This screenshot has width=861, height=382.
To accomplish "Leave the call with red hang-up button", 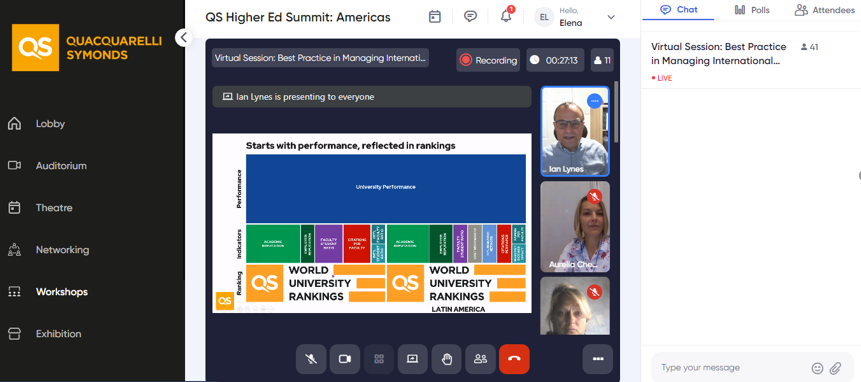I will 514,359.
